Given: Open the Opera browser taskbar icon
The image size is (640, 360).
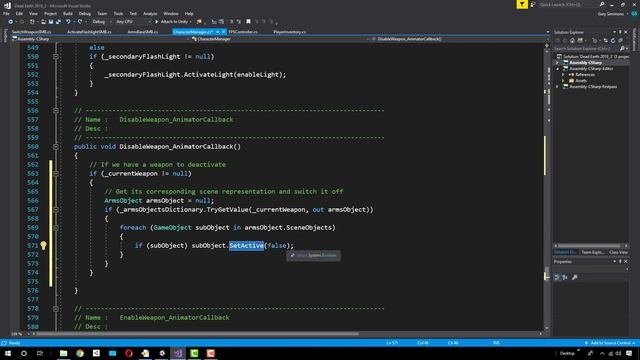Looking at the screenshot, I should [129, 353].
